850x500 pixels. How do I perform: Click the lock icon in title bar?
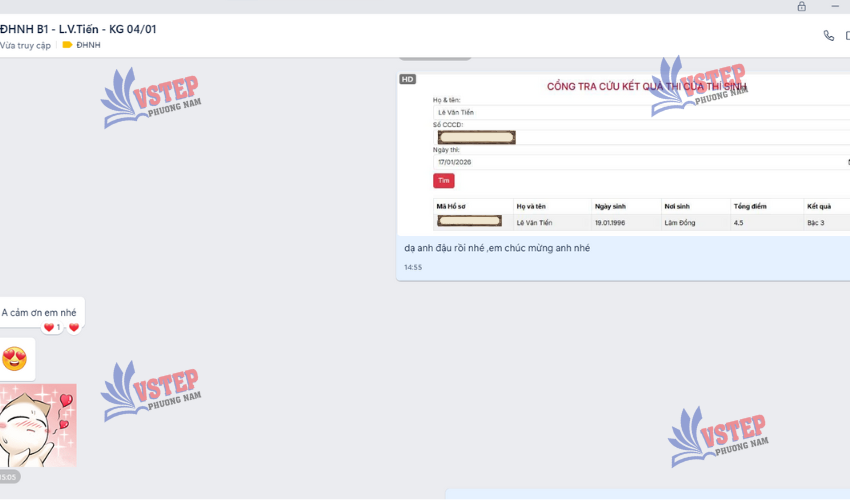coord(801,7)
